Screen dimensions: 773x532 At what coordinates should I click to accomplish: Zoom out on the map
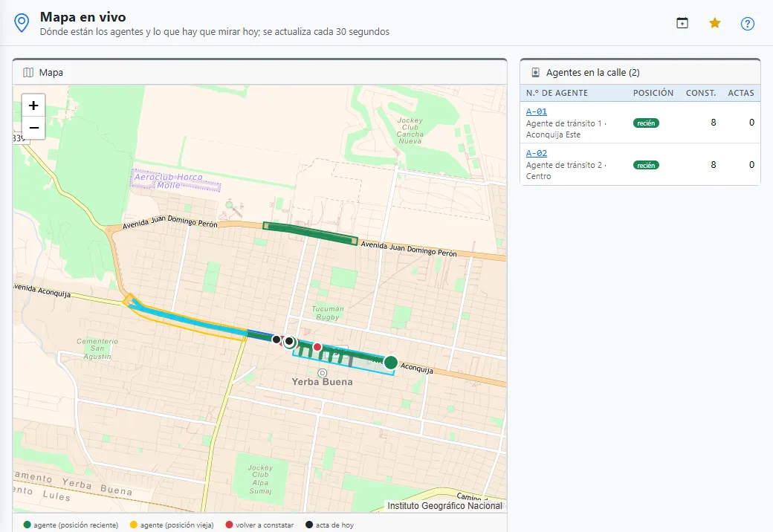tap(33, 128)
